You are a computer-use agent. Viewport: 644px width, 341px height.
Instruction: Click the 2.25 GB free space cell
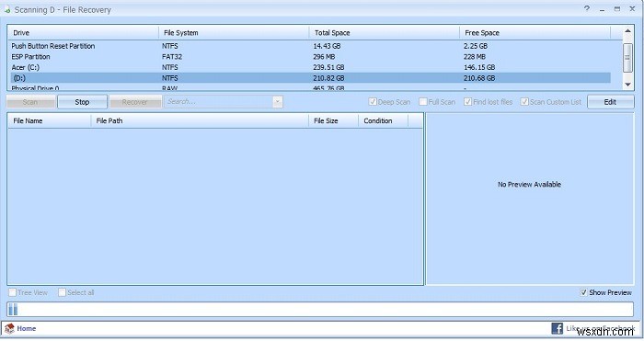476,46
